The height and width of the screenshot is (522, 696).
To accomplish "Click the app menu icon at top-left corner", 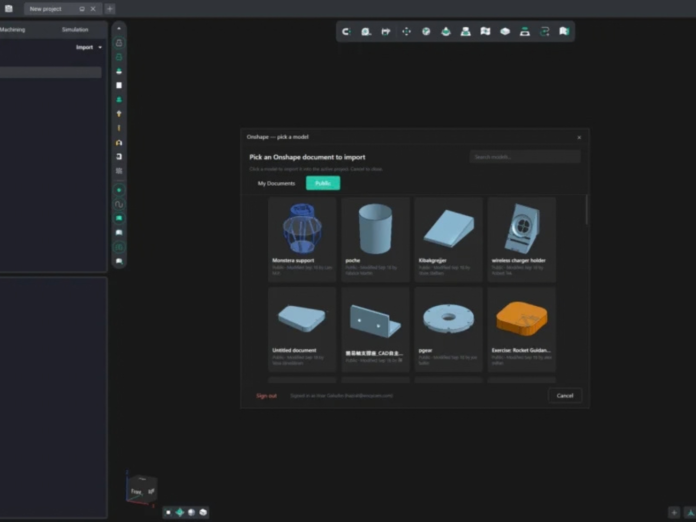I will coord(8,8).
